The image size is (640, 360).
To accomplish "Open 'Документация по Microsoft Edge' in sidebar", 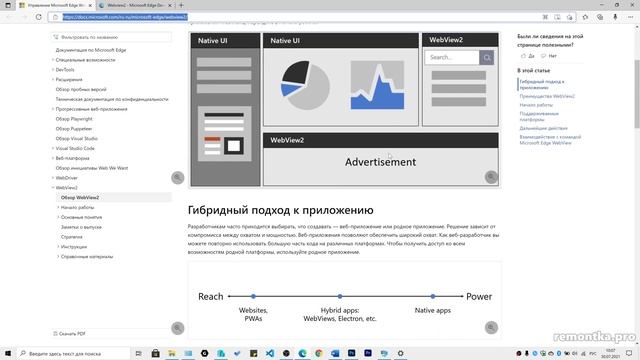I will tap(91, 50).
